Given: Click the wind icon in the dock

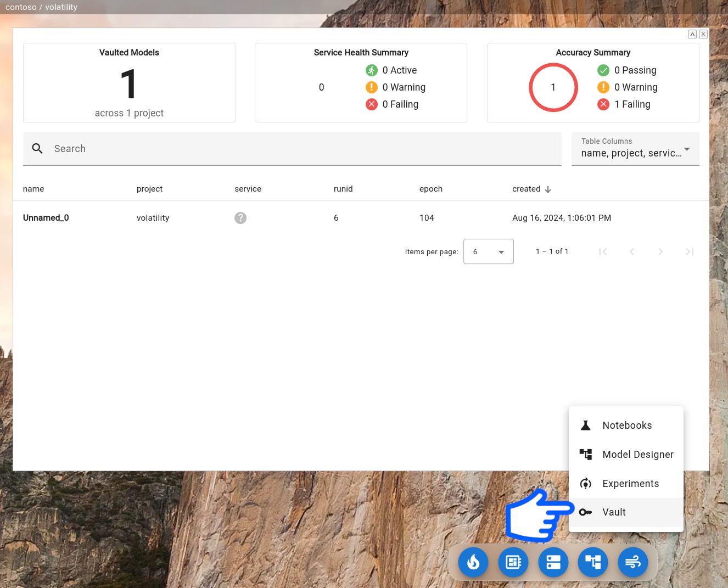Looking at the screenshot, I should (x=633, y=562).
